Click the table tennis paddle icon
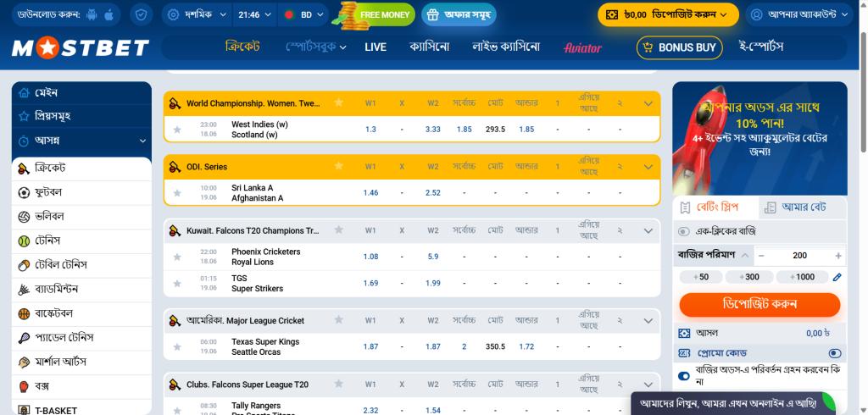This screenshot has width=868, height=415. pos(24,265)
